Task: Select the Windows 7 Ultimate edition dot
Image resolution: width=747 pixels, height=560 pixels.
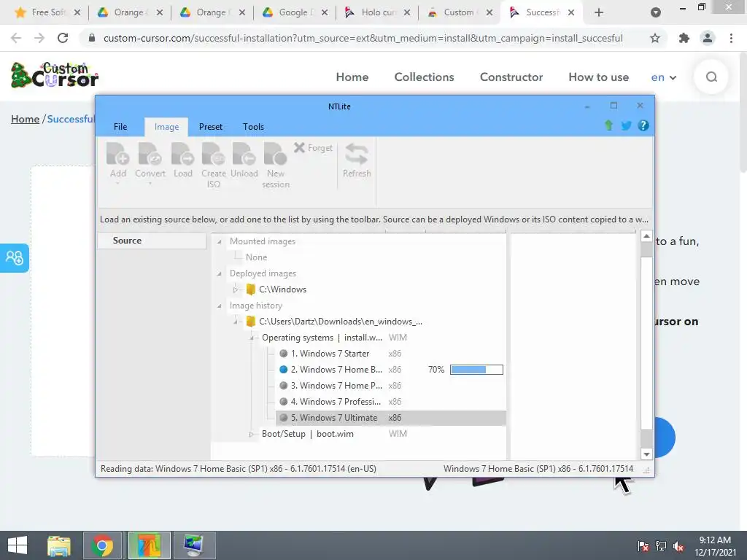Action: [284, 418]
